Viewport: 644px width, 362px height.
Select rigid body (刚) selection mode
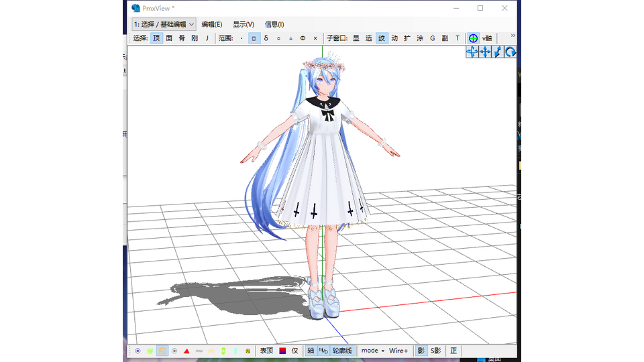pos(195,38)
